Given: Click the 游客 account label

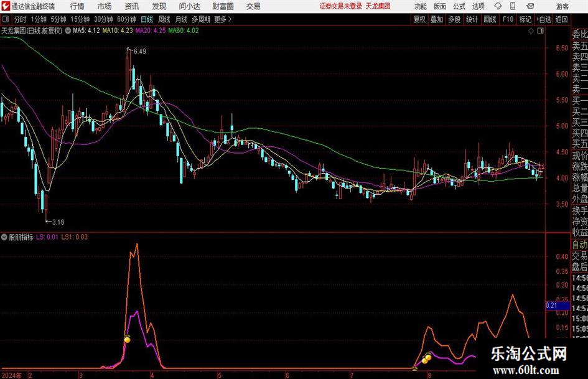Looking at the screenshot, I should (x=562, y=6).
